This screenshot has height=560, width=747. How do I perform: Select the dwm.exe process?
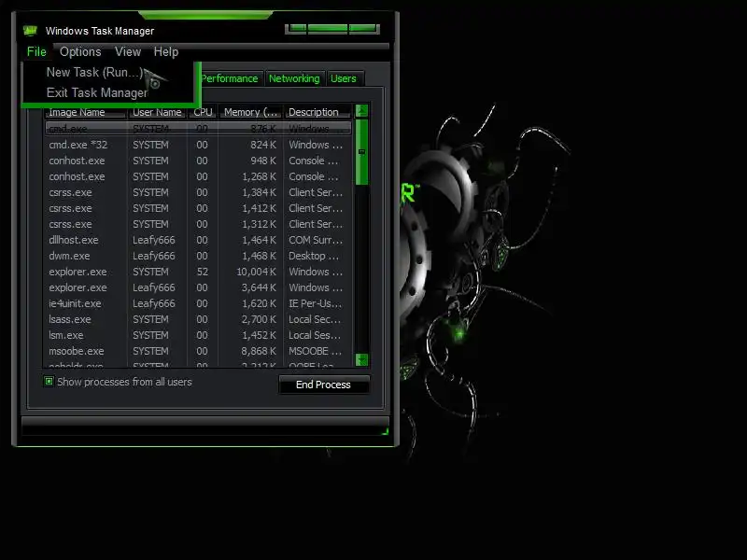(x=199, y=256)
